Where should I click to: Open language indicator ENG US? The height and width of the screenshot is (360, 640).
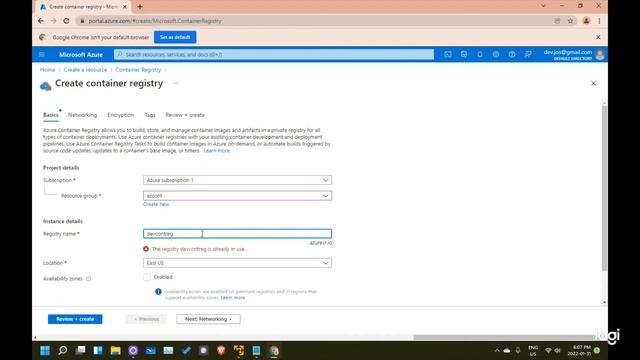[x=533, y=350]
